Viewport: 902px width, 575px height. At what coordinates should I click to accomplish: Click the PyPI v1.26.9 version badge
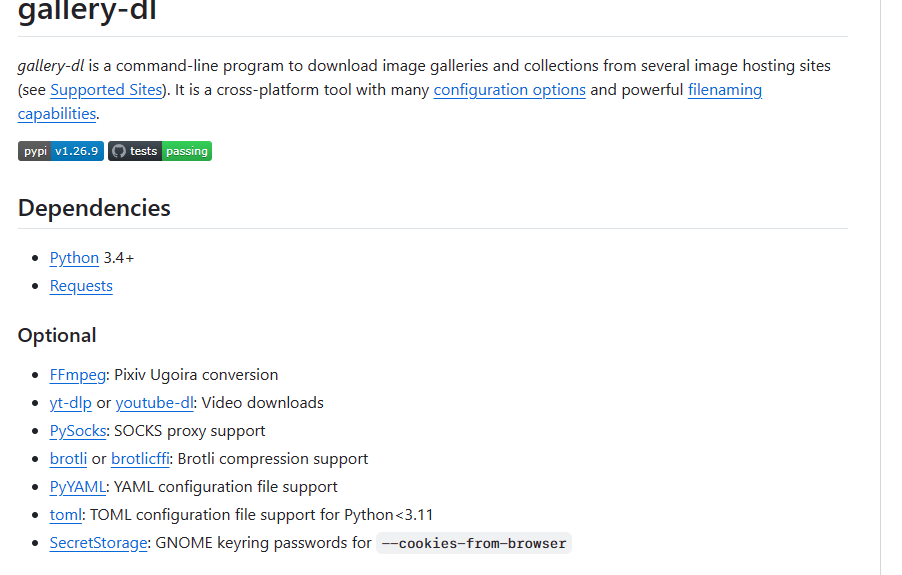(x=60, y=151)
